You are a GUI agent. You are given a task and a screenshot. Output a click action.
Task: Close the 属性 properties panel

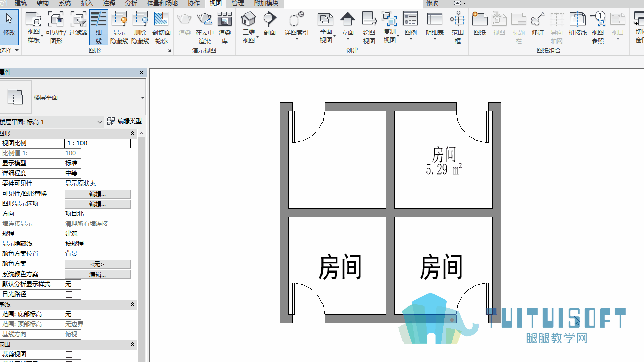pyautogui.click(x=142, y=73)
